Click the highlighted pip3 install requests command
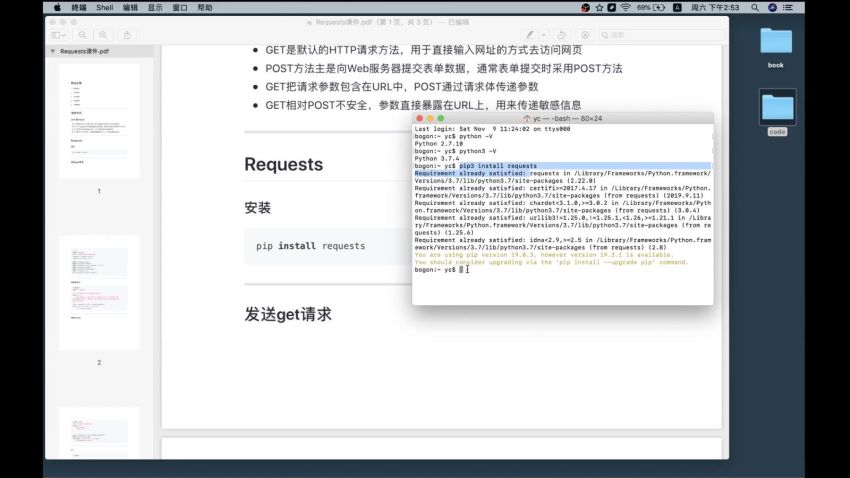 (498, 166)
